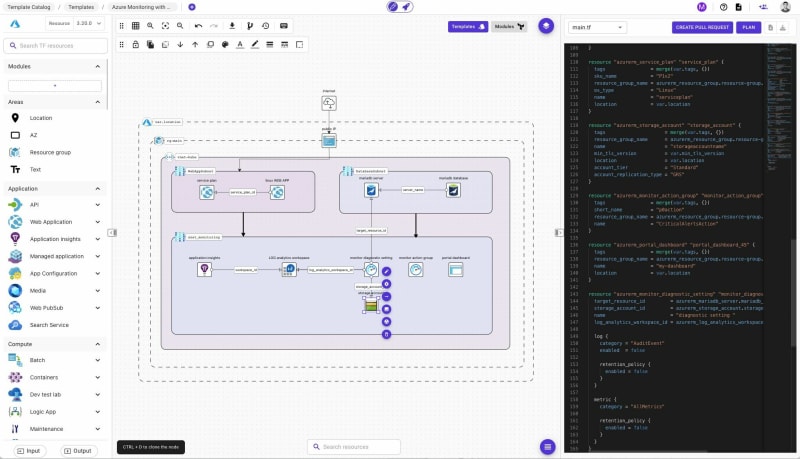
Task: Click CREATE PULL REQUEST button
Action: point(702,27)
